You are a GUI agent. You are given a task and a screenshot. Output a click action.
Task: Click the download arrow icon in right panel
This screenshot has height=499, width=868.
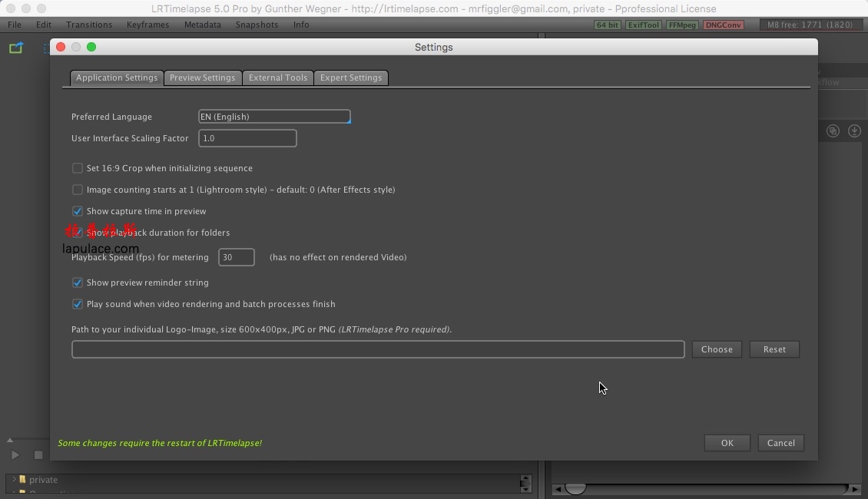(x=854, y=131)
